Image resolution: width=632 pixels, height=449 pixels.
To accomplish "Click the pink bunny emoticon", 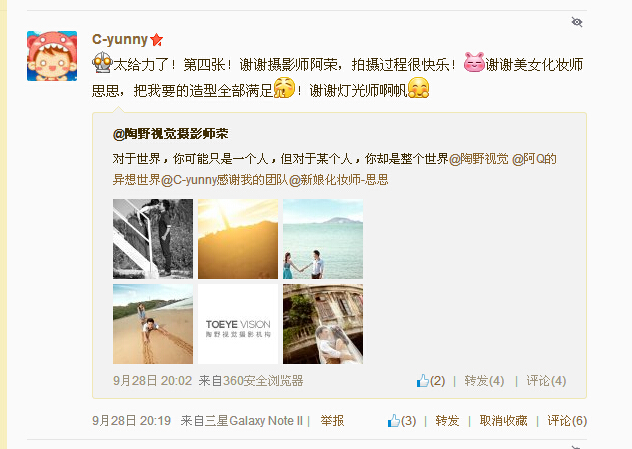I will [474, 62].
